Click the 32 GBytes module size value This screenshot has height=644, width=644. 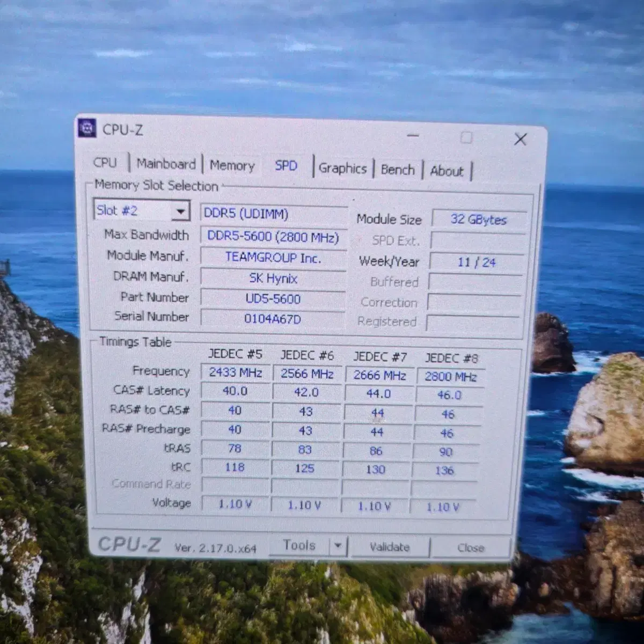pos(479,219)
